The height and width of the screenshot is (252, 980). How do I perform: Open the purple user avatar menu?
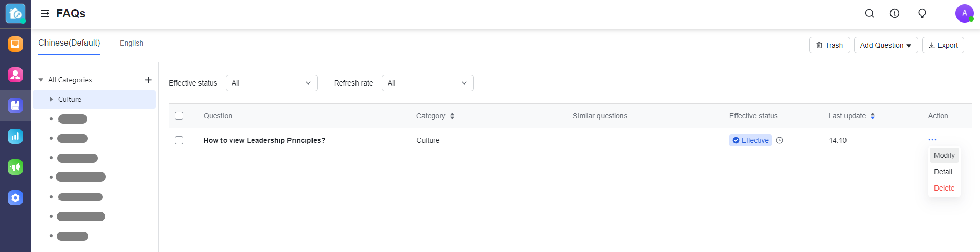[x=964, y=13]
